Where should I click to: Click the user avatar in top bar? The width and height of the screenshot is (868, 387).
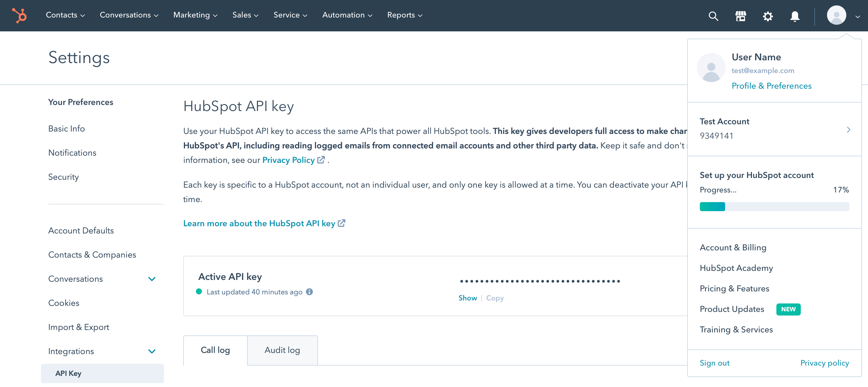[836, 15]
